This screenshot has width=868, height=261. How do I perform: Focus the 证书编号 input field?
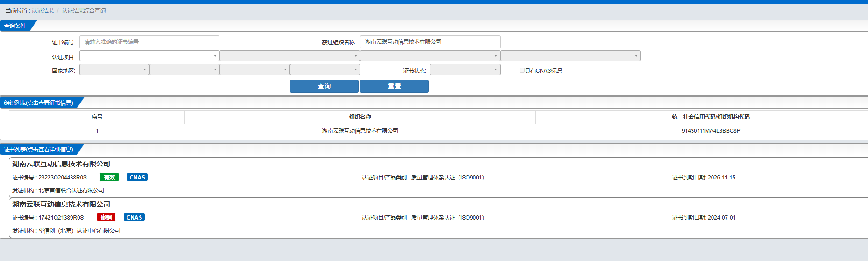click(149, 42)
